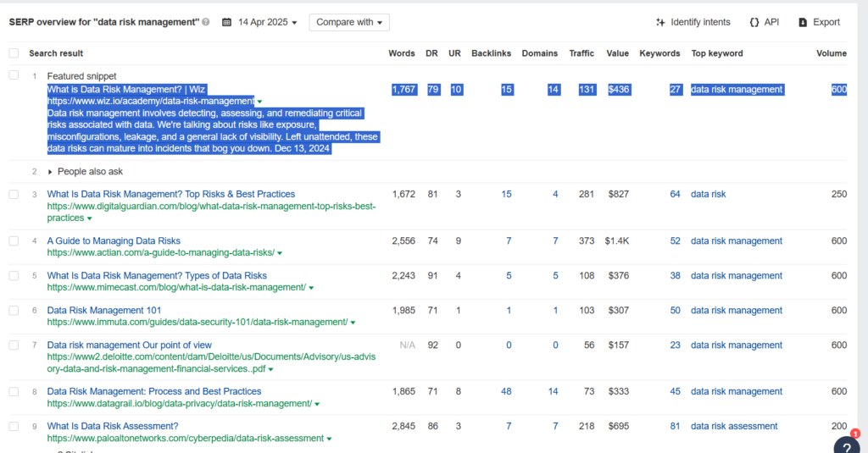
Task: Open 'What Is Data Risk Assessment?' title link
Action: (x=113, y=427)
